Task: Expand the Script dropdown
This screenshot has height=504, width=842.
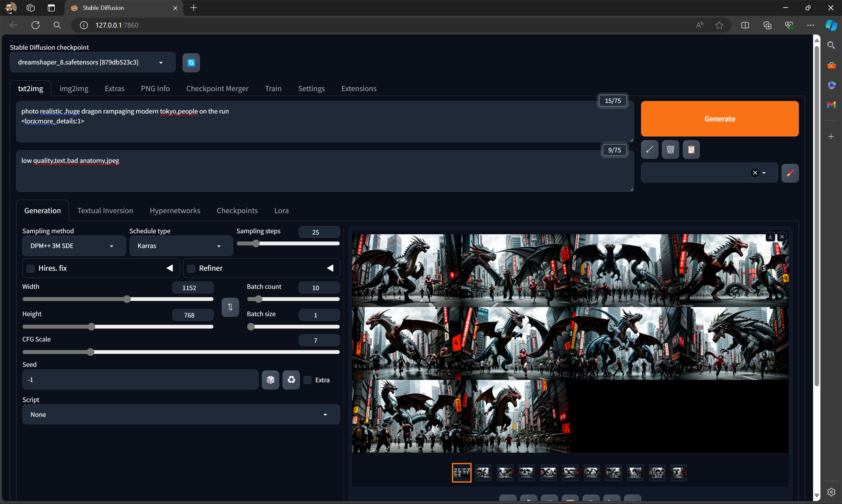Action: (x=181, y=414)
